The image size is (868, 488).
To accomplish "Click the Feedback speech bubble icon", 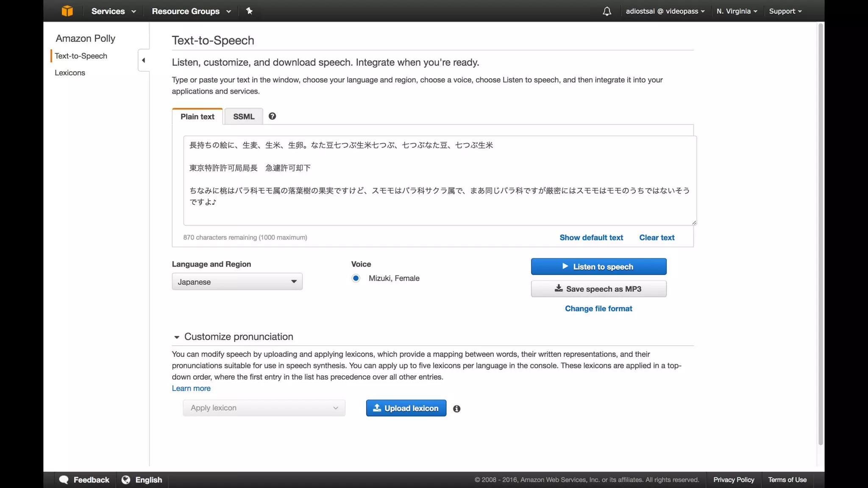I will click(64, 480).
